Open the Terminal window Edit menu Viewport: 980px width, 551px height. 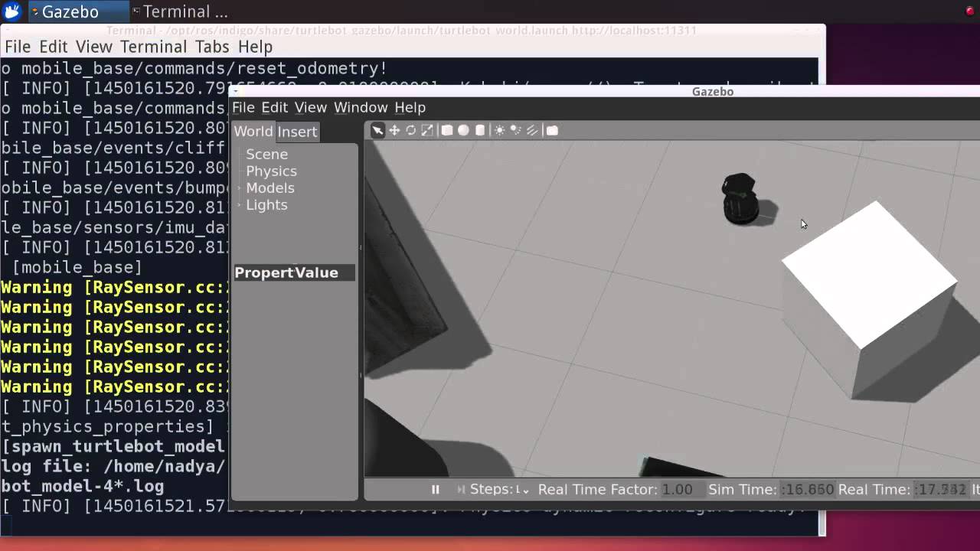tap(53, 47)
